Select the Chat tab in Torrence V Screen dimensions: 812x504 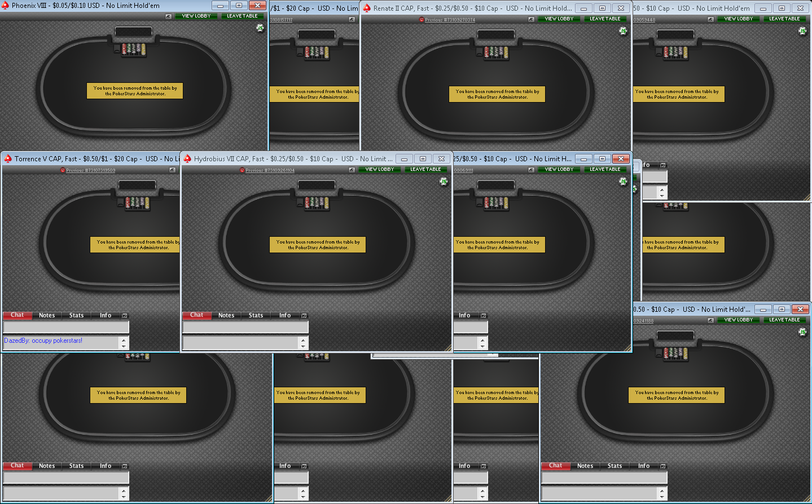(x=17, y=315)
